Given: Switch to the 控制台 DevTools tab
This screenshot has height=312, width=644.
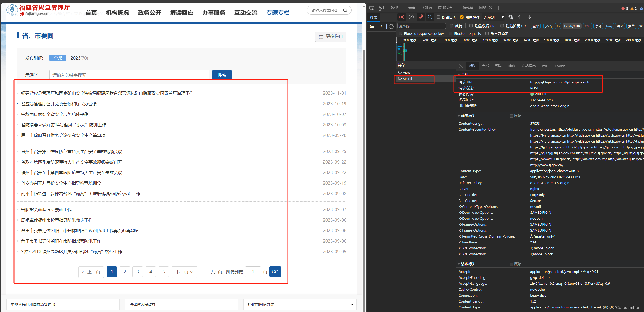Looking at the screenshot, I should click(427, 8).
